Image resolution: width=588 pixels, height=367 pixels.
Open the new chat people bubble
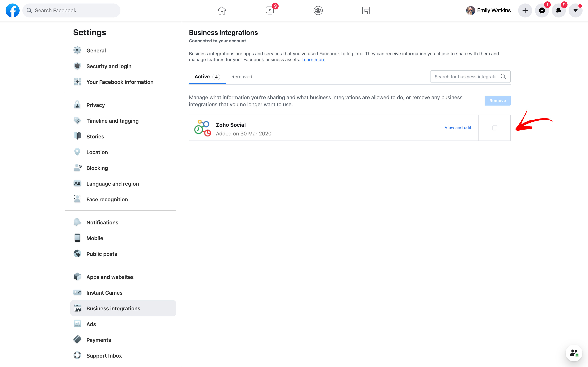point(574,353)
